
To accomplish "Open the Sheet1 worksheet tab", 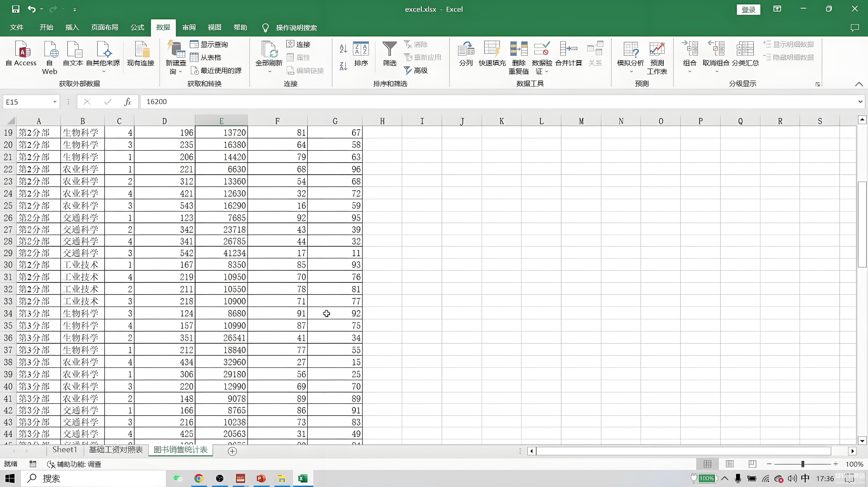I will click(x=65, y=450).
